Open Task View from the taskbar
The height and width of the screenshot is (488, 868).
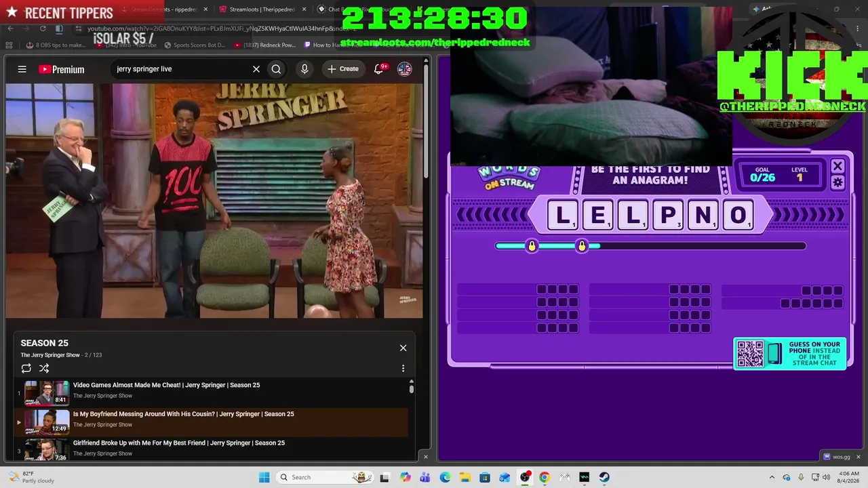click(384, 477)
